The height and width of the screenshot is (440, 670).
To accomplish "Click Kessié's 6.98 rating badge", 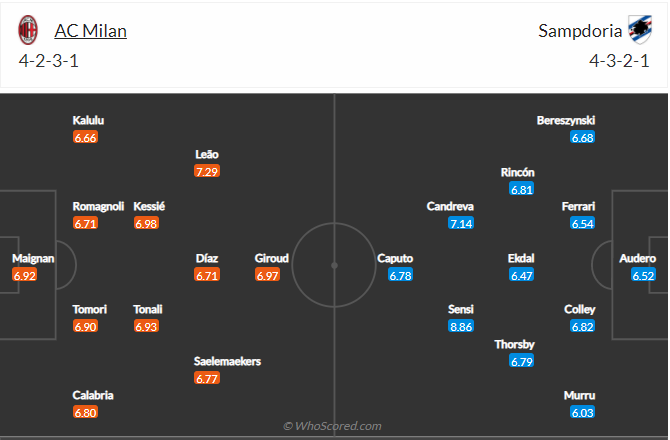I will 147,223.
